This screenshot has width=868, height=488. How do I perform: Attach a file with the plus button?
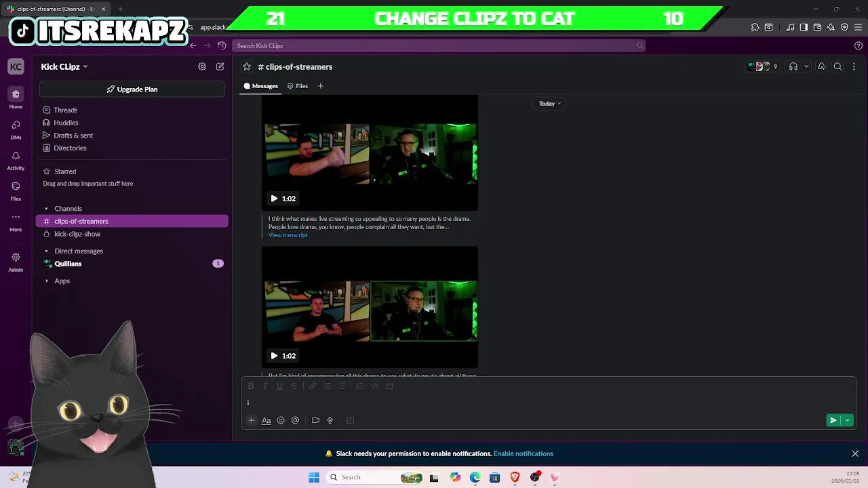pos(252,420)
